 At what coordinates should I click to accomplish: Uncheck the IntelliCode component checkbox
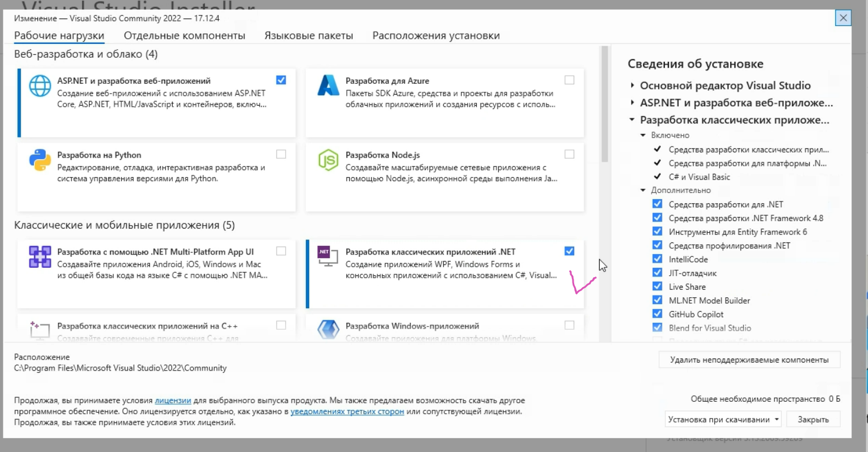point(657,259)
